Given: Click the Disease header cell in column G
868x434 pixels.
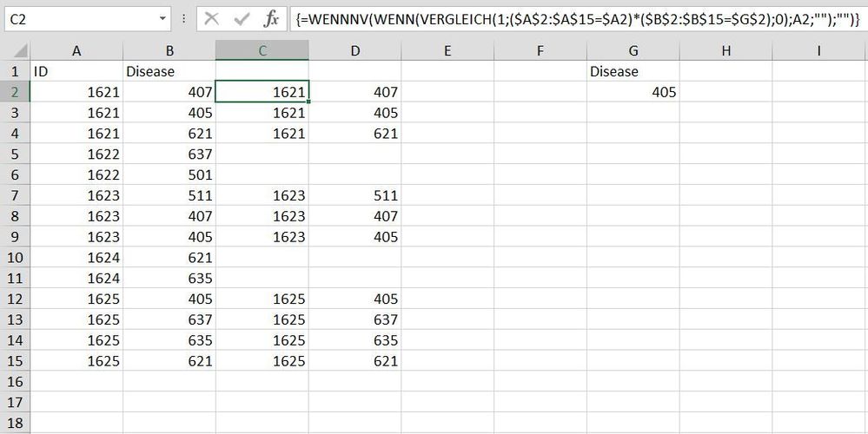Looking at the screenshot, I should [633, 71].
